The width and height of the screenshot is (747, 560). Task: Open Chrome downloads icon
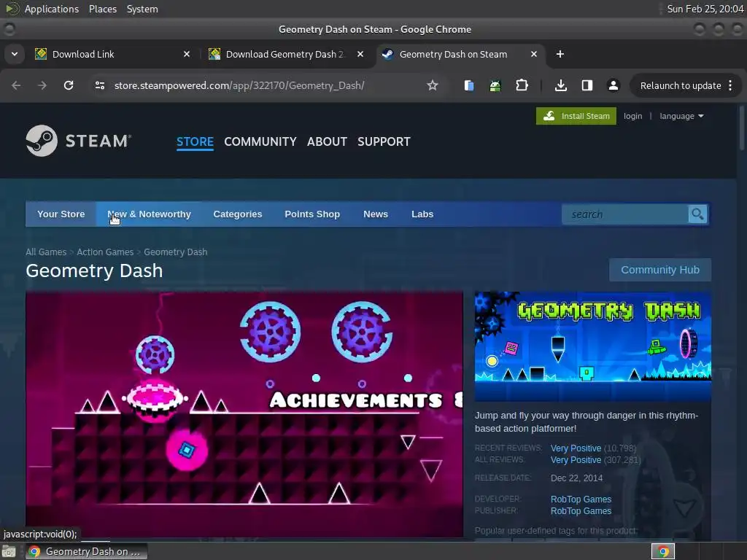point(561,85)
